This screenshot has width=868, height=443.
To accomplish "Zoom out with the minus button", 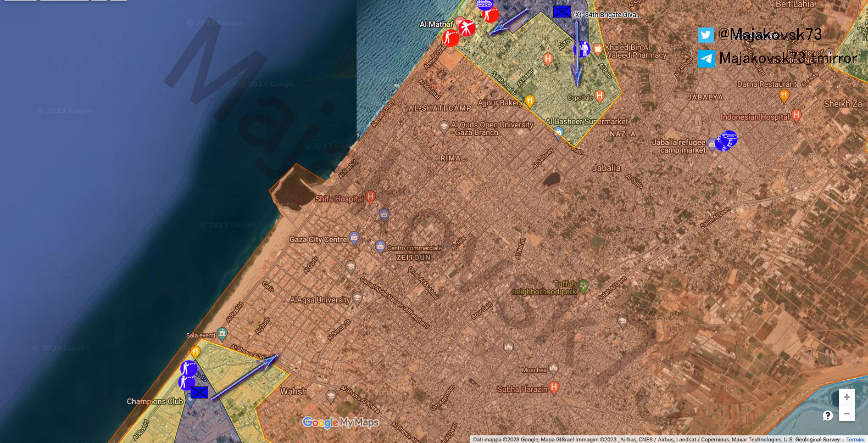I will [847, 413].
